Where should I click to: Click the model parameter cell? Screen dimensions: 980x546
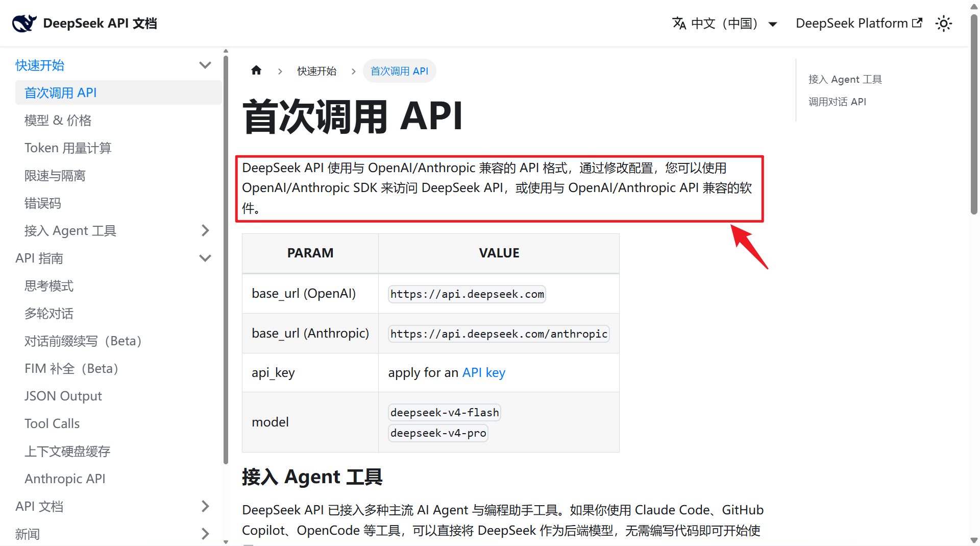point(310,422)
